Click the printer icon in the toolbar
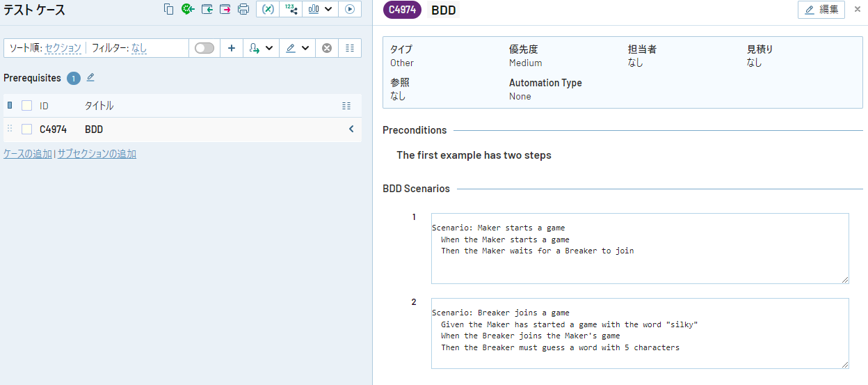The image size is (868, 385). coord(243,9)
